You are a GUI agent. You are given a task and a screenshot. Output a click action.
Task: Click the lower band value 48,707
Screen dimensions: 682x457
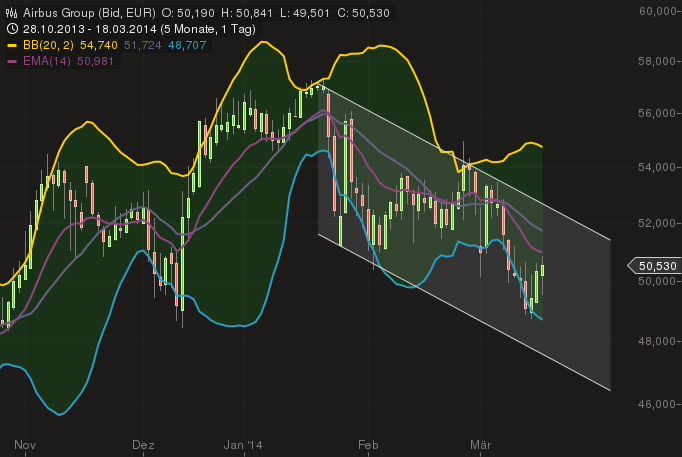pos(187,45)
